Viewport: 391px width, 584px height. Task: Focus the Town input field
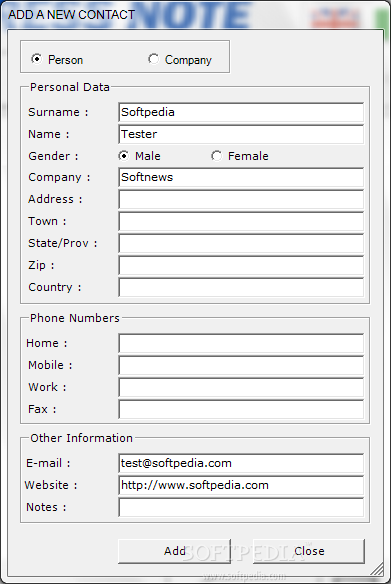241,221
